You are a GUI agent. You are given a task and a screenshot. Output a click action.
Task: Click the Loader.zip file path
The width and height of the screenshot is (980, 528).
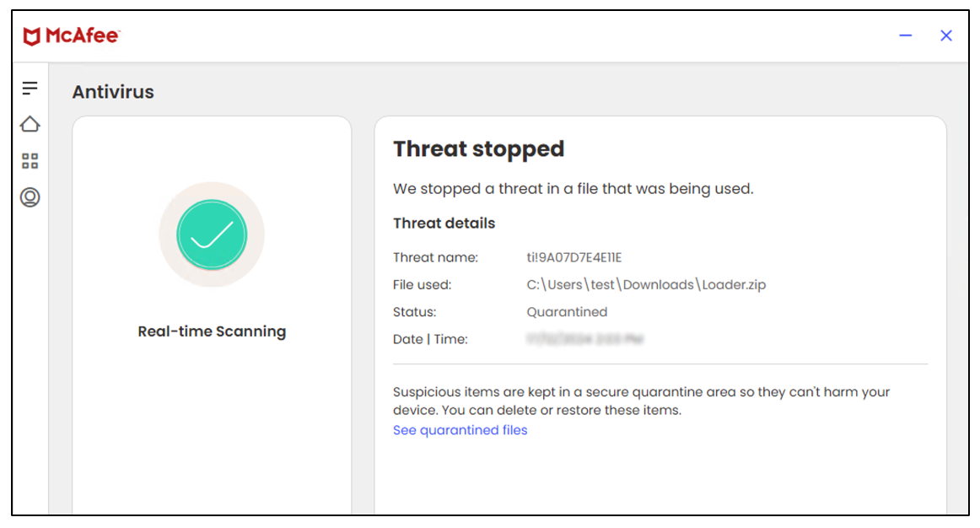(x=646, y=285)
